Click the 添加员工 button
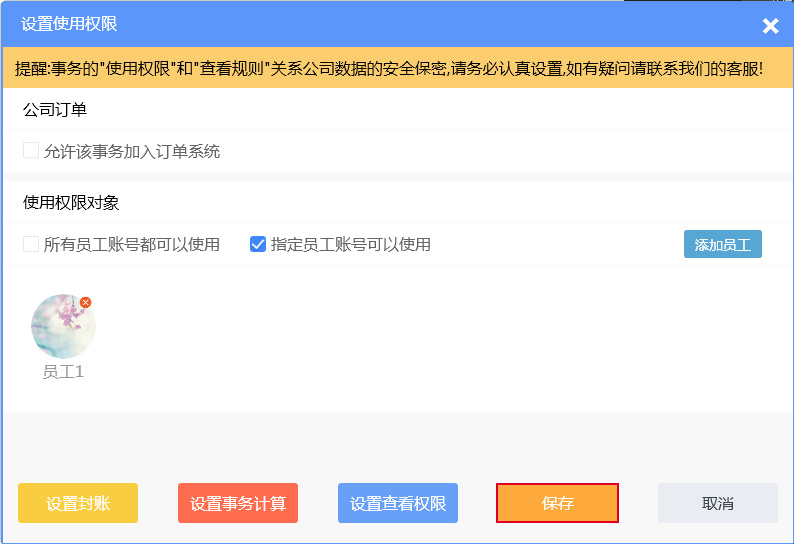 [723, 244]
